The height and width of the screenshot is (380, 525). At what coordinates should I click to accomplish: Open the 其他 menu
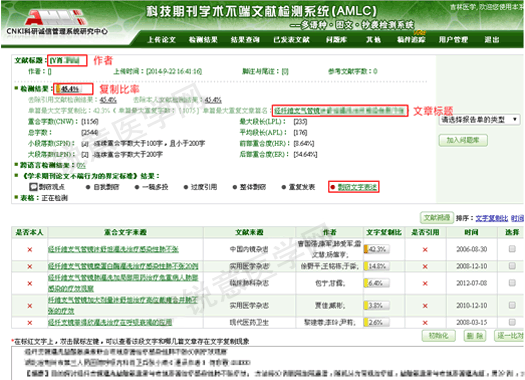tap(373, 40)
